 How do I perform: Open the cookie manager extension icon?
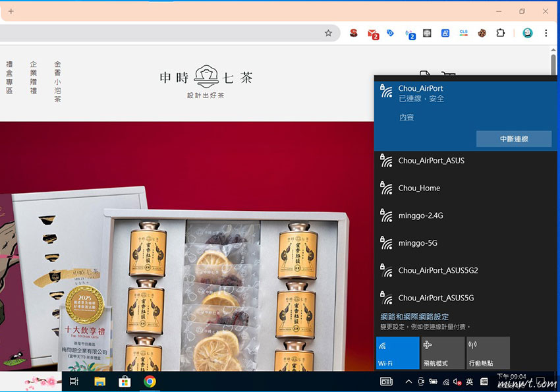click(482, 33)
